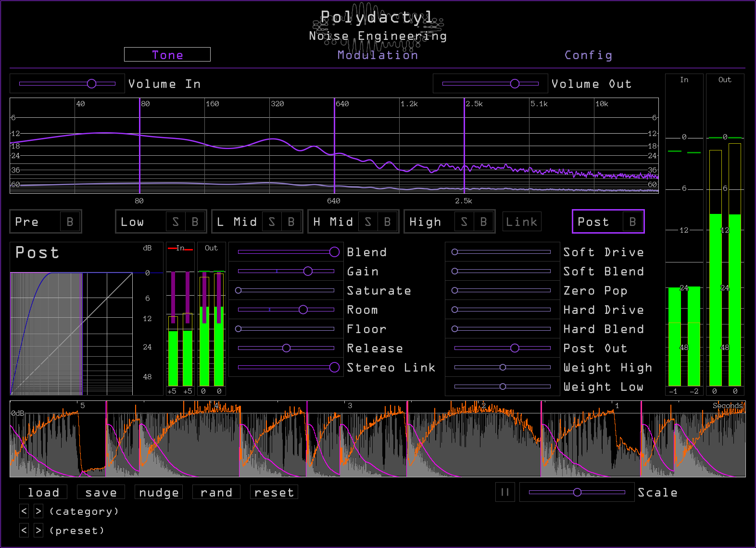
Task: Click the Release slider knob
Action: pyautogui.click(x=286, y=348)
